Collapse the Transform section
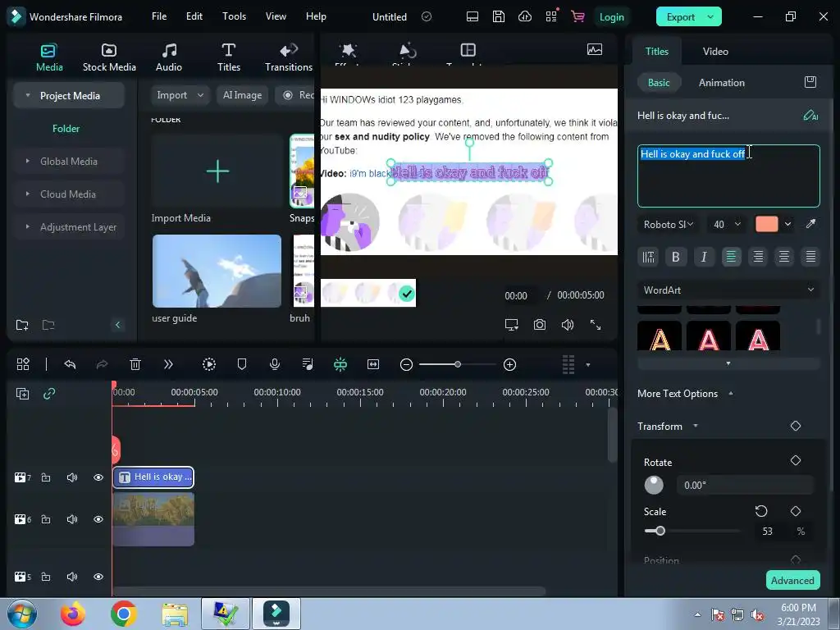The image size is (840, 630). [x=696, y=426]
